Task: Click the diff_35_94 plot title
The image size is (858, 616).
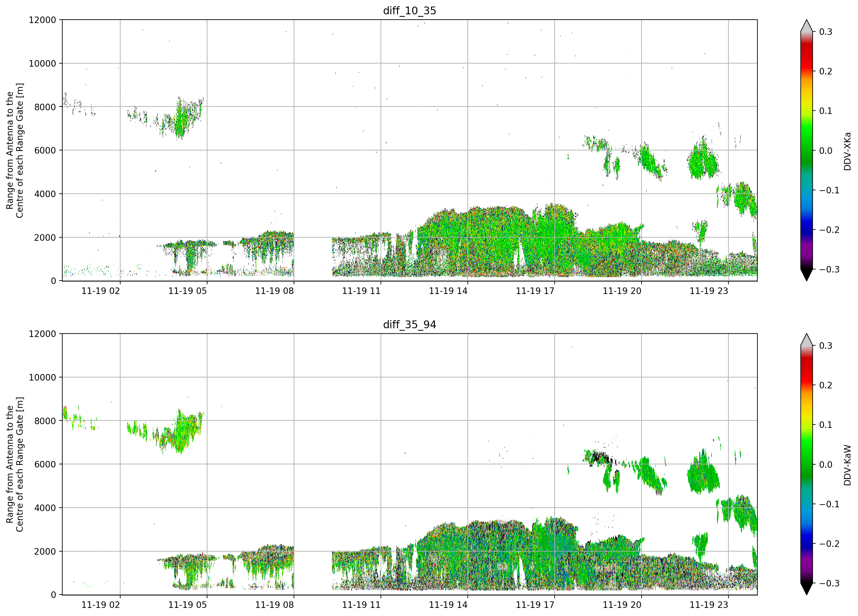Action: (409, 325)
